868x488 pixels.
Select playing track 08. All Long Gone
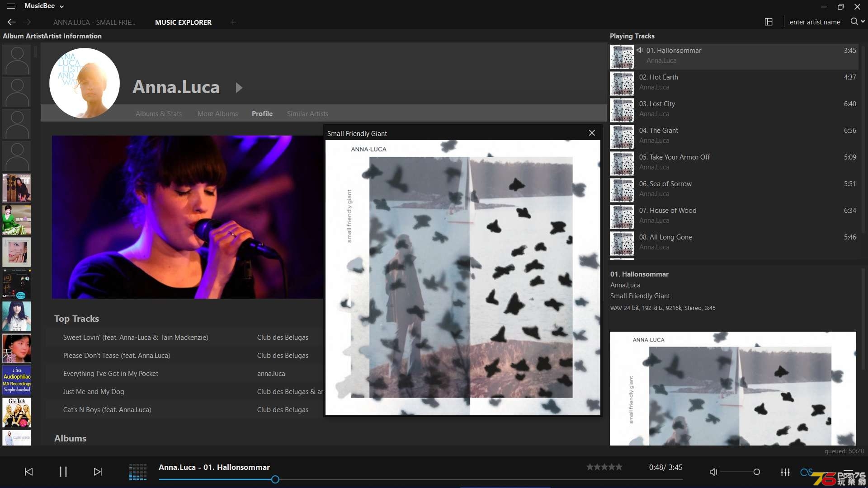pos(735,243)
